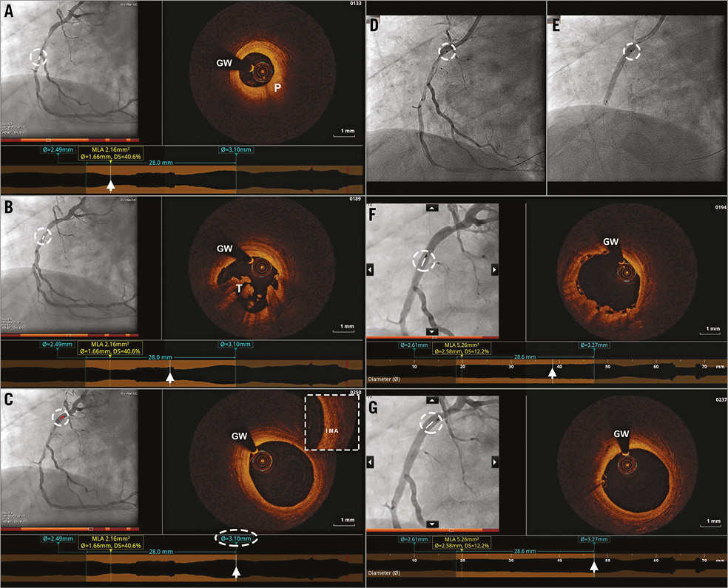Select the yellow MLA marker on panel F pullback

(462, 356)
